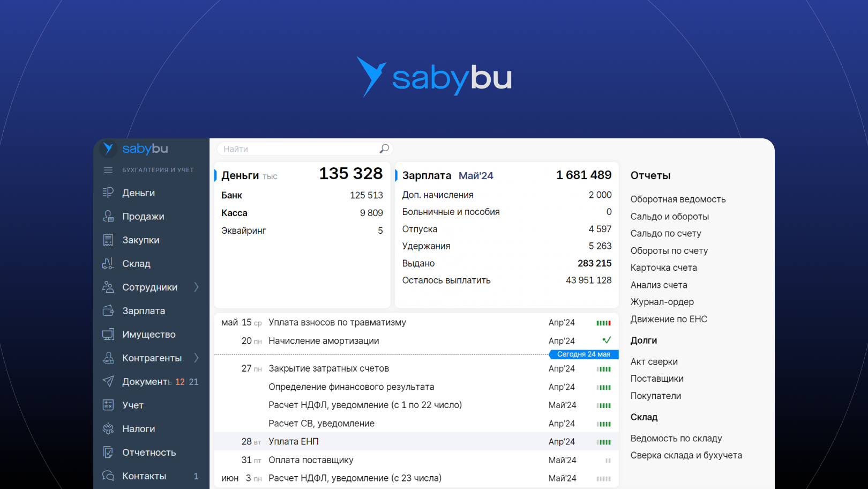868x489 pixels.
Task: Open the Определение финансового результата task
Action: point(351,387)
